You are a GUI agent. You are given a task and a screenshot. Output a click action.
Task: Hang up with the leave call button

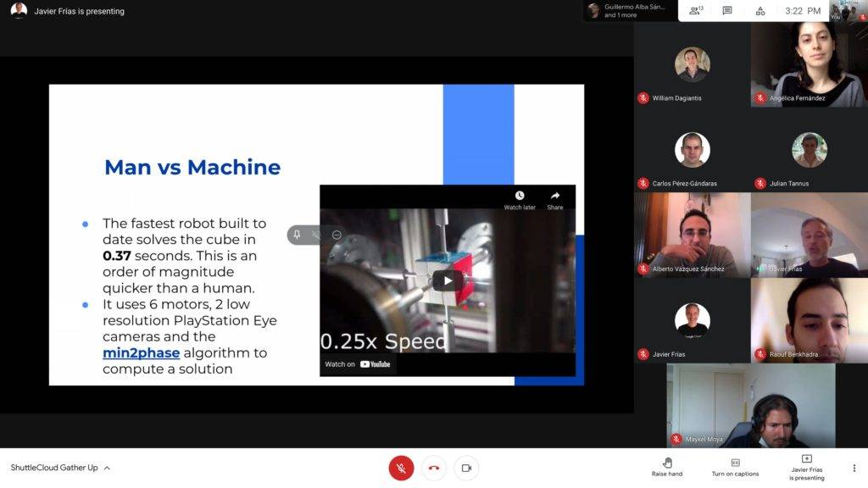coord(434,468)
